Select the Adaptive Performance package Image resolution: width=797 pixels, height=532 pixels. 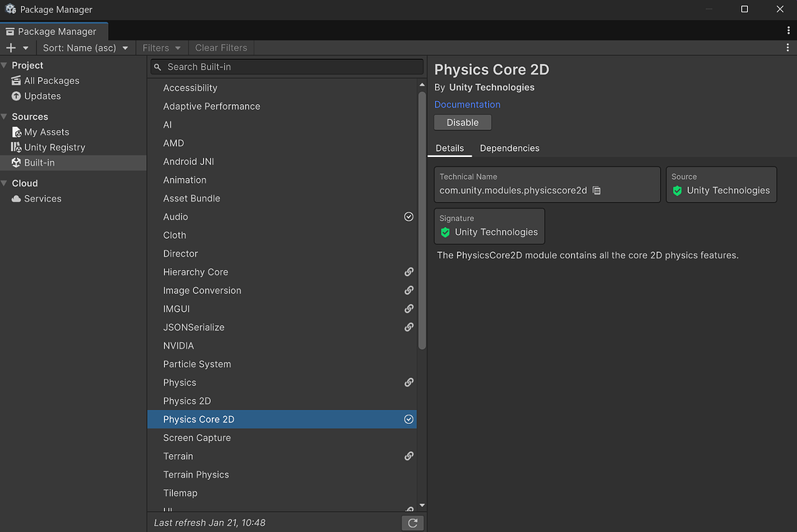tap(282, 107)
